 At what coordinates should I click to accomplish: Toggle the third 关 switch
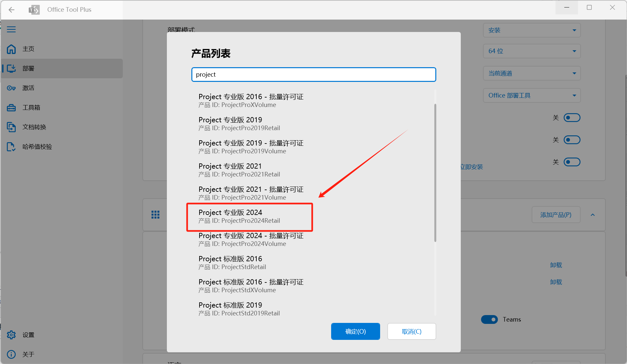[x=572, y=162]
